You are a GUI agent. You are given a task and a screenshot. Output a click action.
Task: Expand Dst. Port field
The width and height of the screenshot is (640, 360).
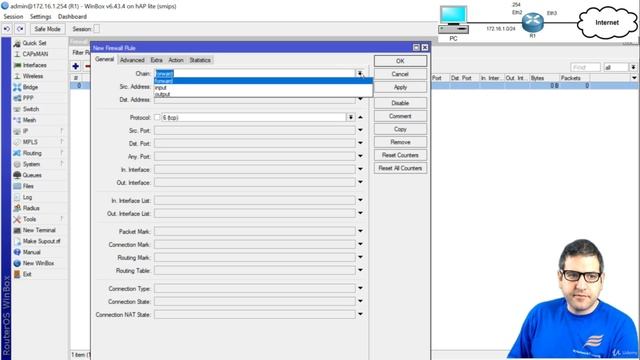360,144
